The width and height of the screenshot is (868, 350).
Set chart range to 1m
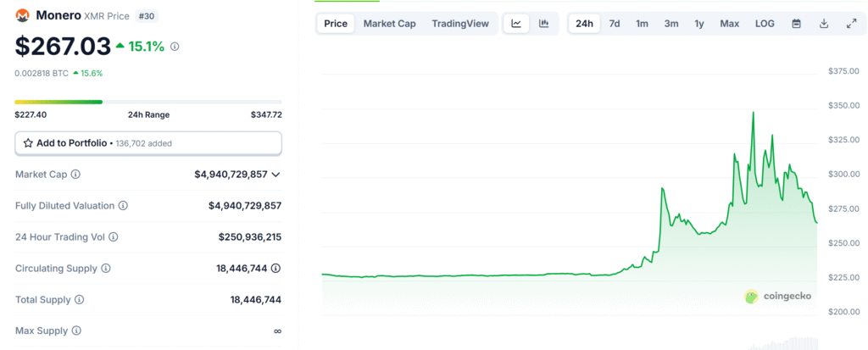pyautogui.click(x=643, y=24)
